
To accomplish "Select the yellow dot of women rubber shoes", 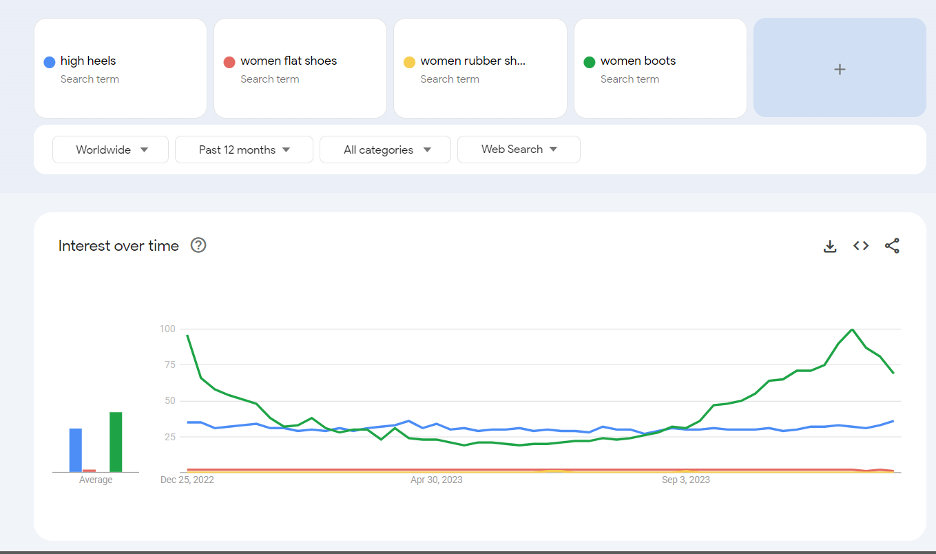I will coord(410,61).
